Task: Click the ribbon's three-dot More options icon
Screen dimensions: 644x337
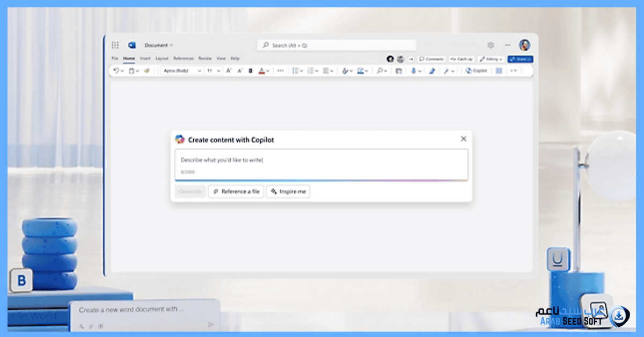Action: tap(280, 70)
